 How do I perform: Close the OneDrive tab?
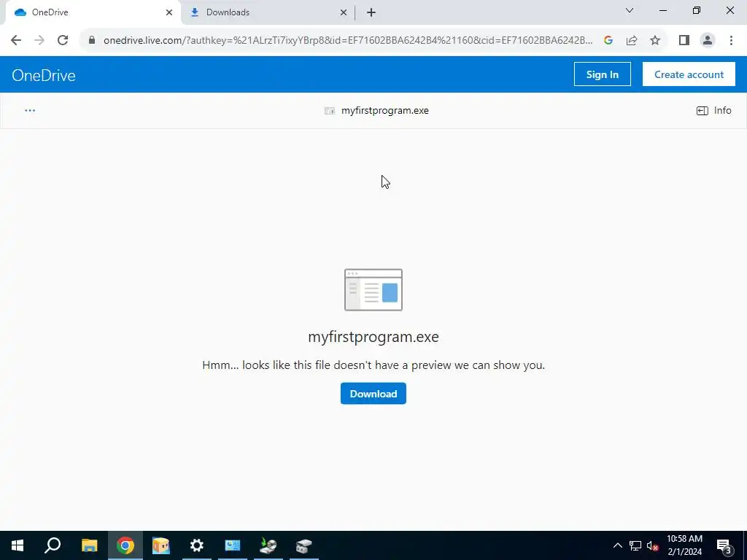169,12
